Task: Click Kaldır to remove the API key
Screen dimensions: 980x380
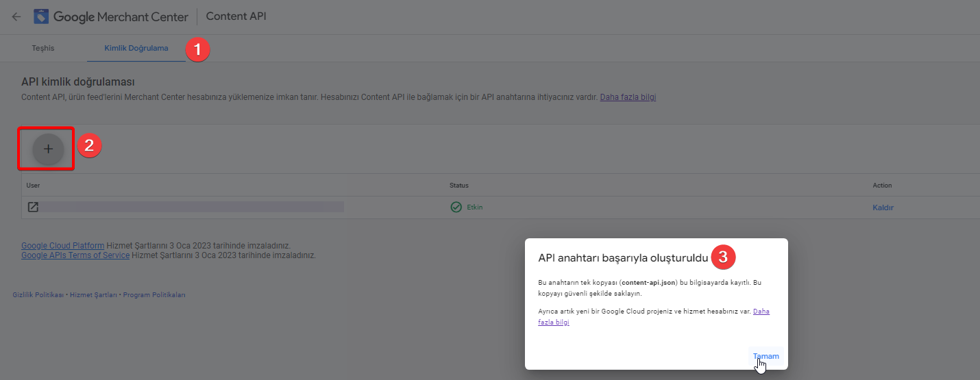Action: (883, 207)
